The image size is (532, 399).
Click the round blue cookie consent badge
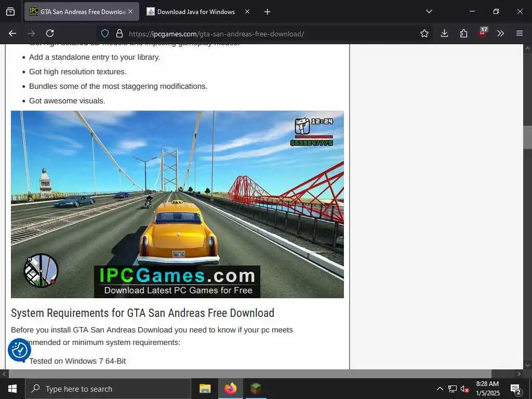19,350
